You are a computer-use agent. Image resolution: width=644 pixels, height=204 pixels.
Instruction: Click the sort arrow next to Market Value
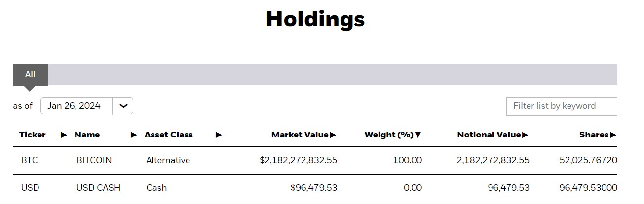tap(333, 135)
